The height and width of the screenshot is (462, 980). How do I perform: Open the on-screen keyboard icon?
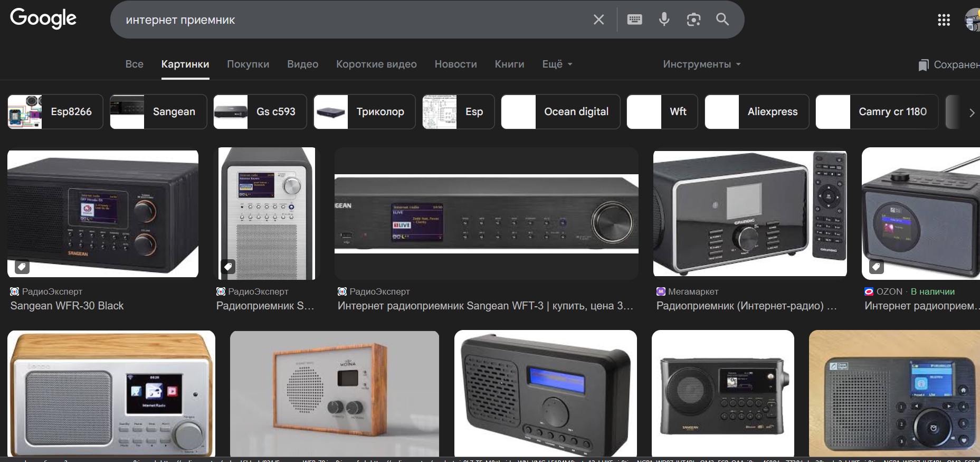point(634,20)
